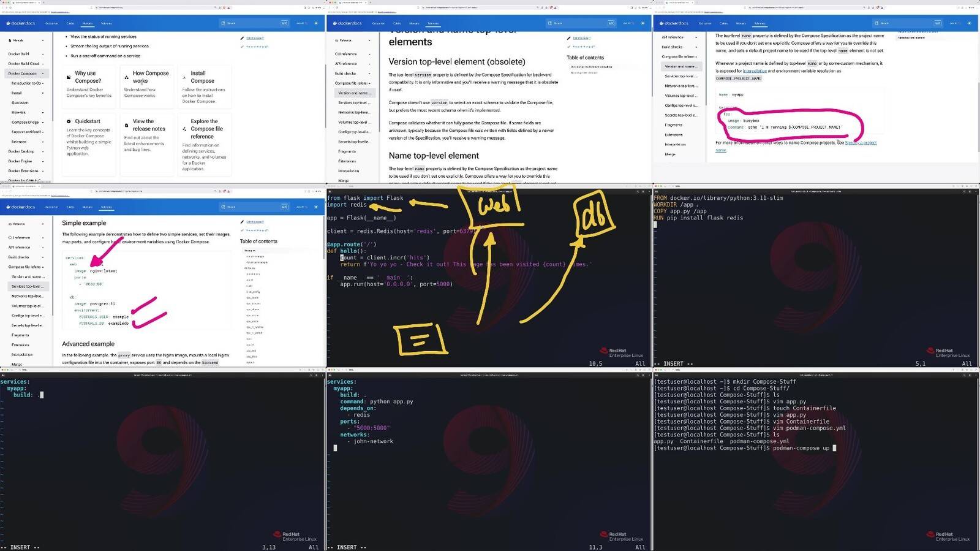This screenshot has height=551, width=980.
Task: Click pencil icon beside Edit this page, Compose overview
Action: point(243,38)
